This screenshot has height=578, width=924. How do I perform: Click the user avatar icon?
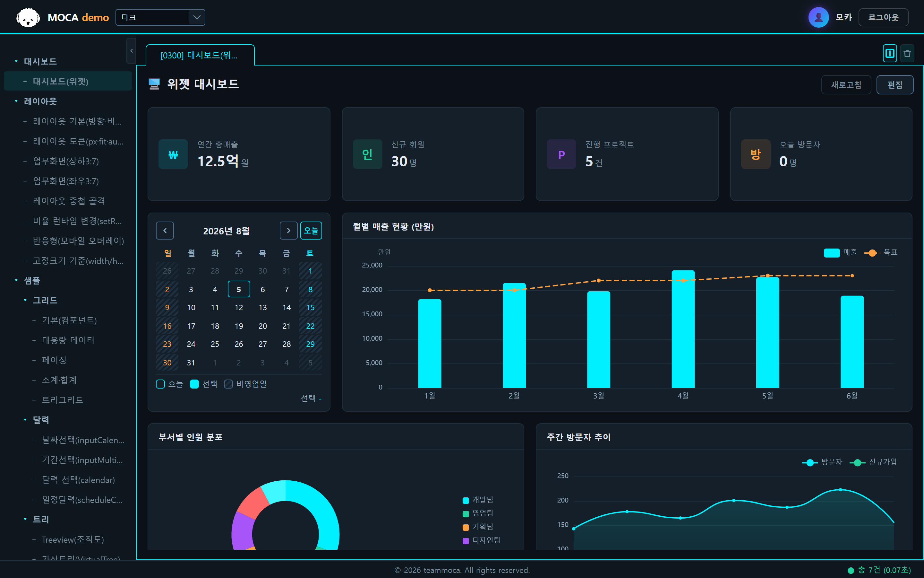(818, 17)
